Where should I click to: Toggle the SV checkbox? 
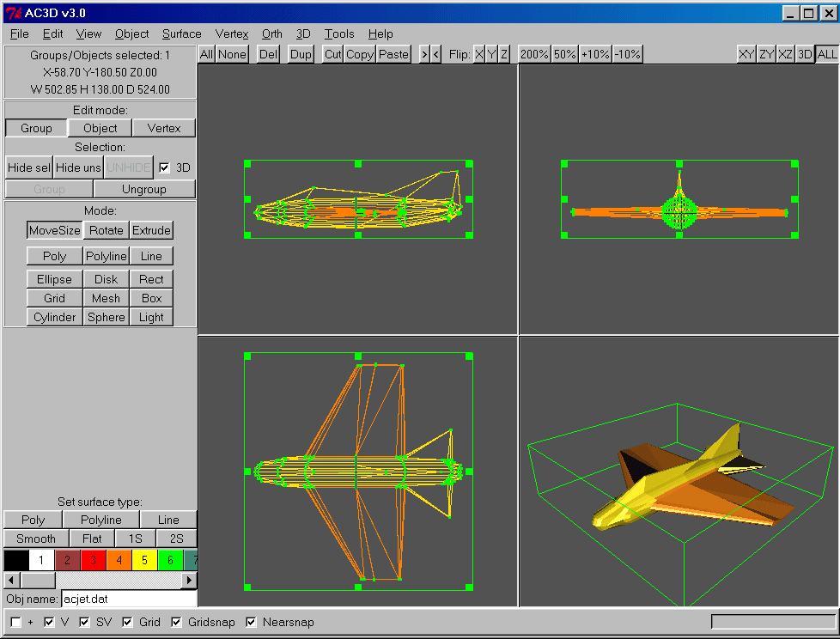tap(85, 622)
